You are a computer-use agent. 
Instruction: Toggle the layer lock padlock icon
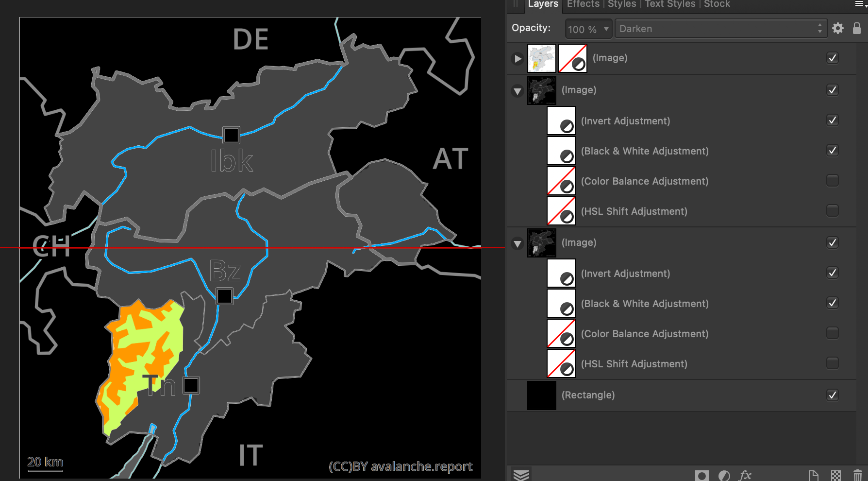857,28
